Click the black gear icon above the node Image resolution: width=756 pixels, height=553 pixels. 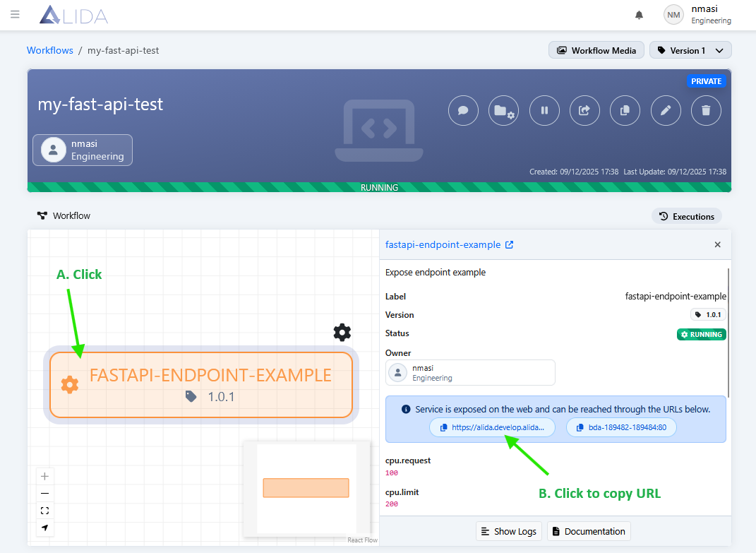coord(342,333)
